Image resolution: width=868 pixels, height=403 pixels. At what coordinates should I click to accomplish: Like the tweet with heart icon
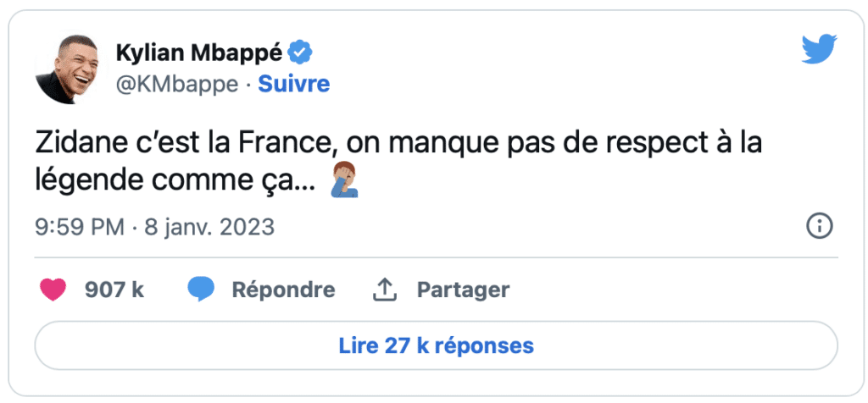tap(53, 290)
